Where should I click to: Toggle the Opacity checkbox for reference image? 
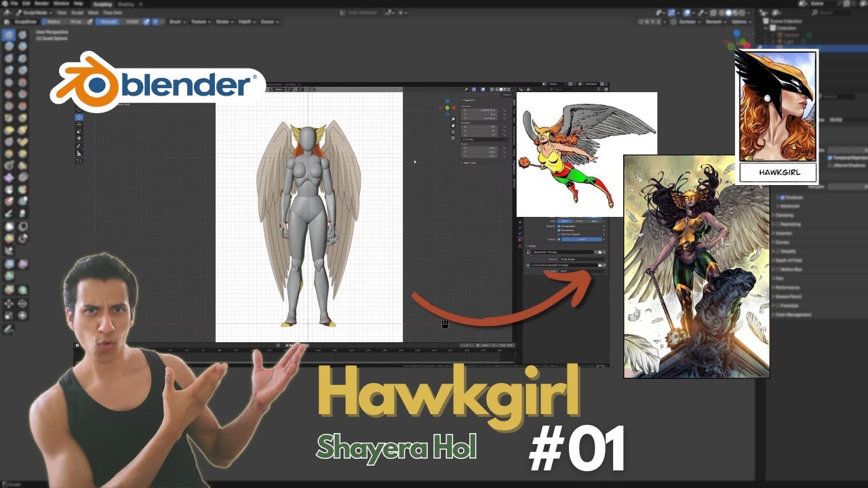[x=559, y=239]
